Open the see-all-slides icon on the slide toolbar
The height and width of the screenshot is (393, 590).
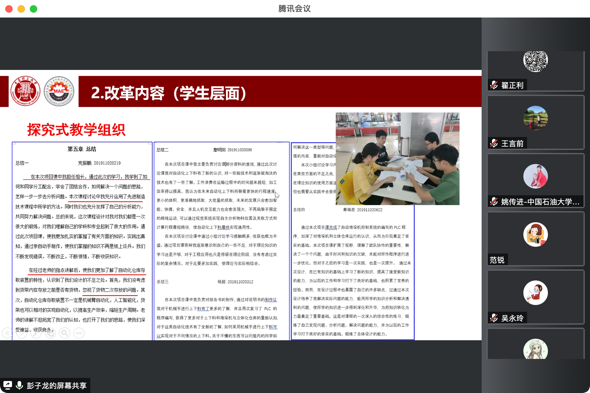click(x=50, y=333)
